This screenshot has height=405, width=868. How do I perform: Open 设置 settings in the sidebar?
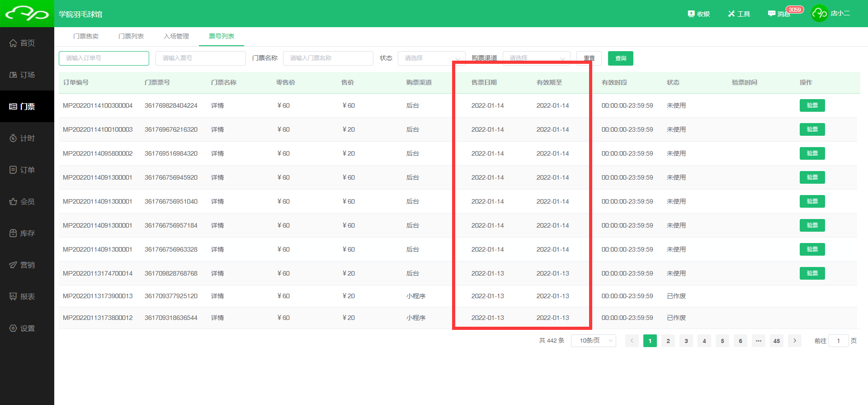14,328
